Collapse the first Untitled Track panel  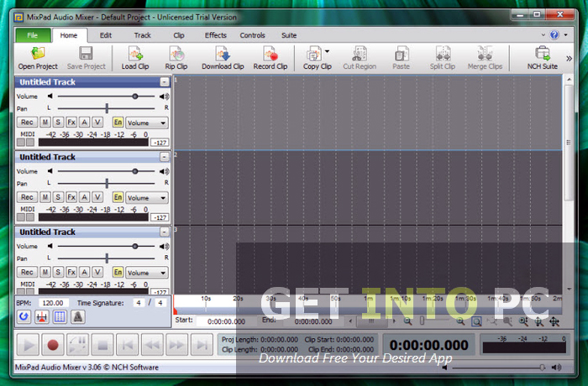pos(165,81)
